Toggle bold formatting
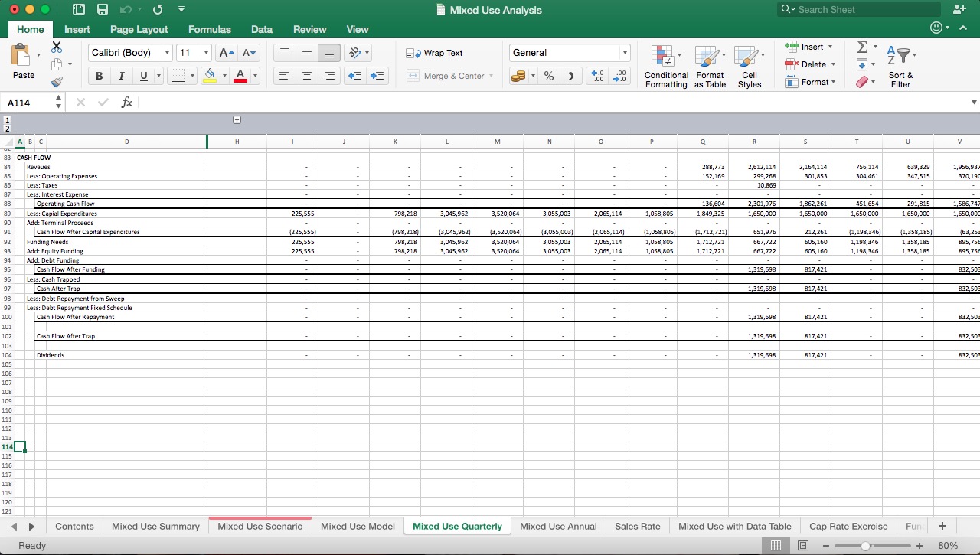 [x=99, y=76]
